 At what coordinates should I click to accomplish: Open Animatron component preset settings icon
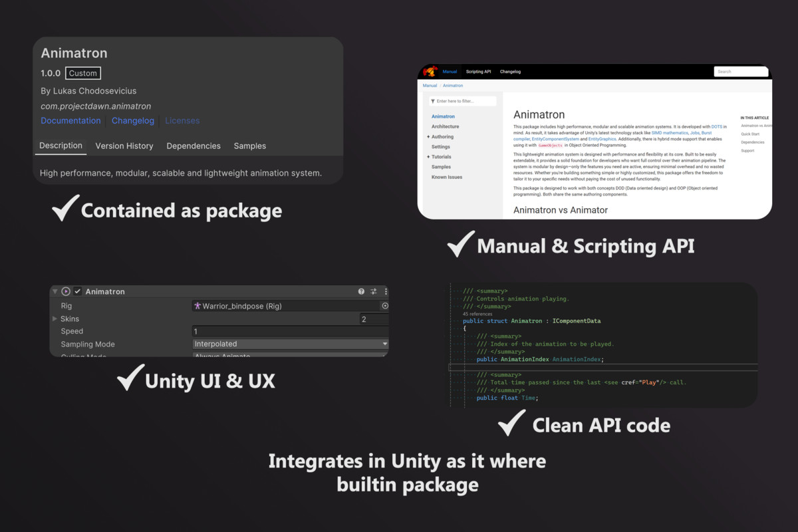click(x=374, y=291)
